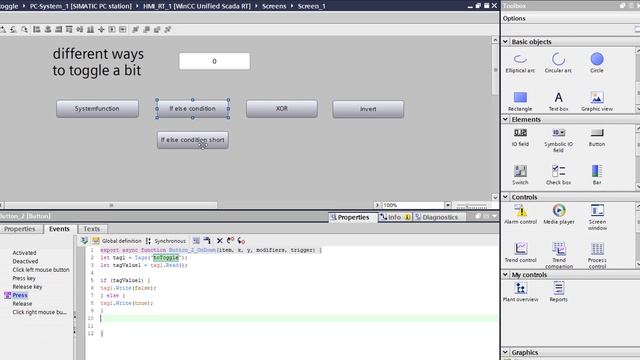Select the Button element in Toolbox
640x360 pixels.
tap(597, 137)
